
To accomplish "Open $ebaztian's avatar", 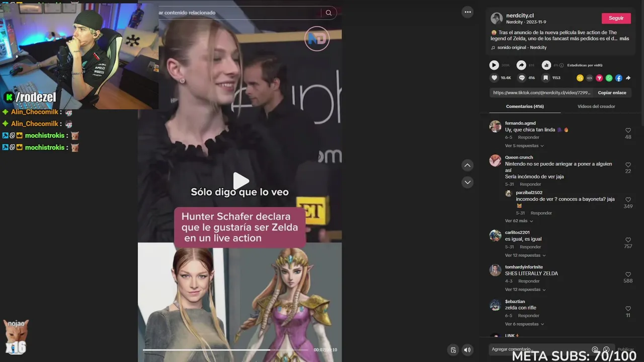I will tap(496, 305).
